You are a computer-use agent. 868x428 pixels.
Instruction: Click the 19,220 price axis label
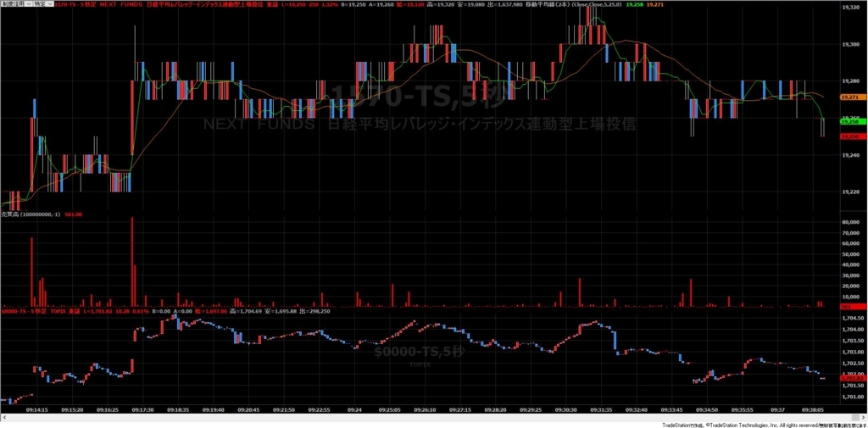tap(849, 192)
